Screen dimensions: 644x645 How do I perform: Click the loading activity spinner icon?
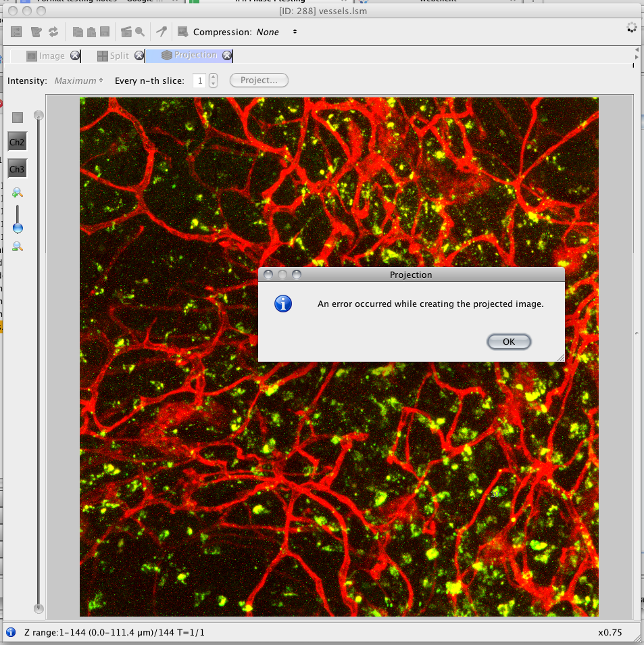(631, 28)
